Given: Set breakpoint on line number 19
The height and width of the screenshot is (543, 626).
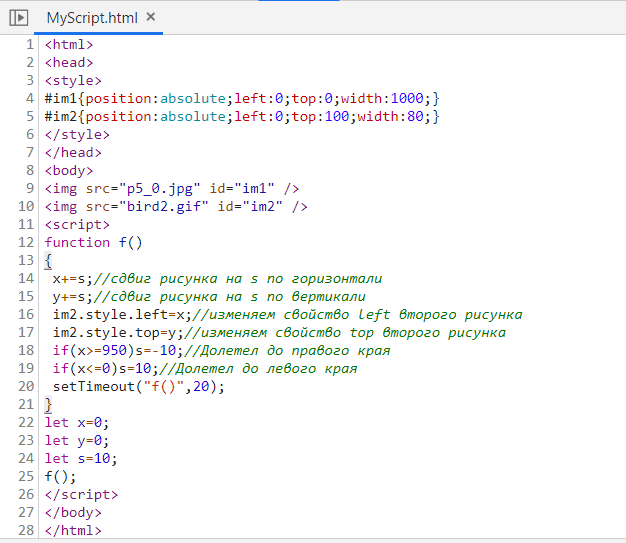Looking at the screenshot, I should tap(26, 369).
